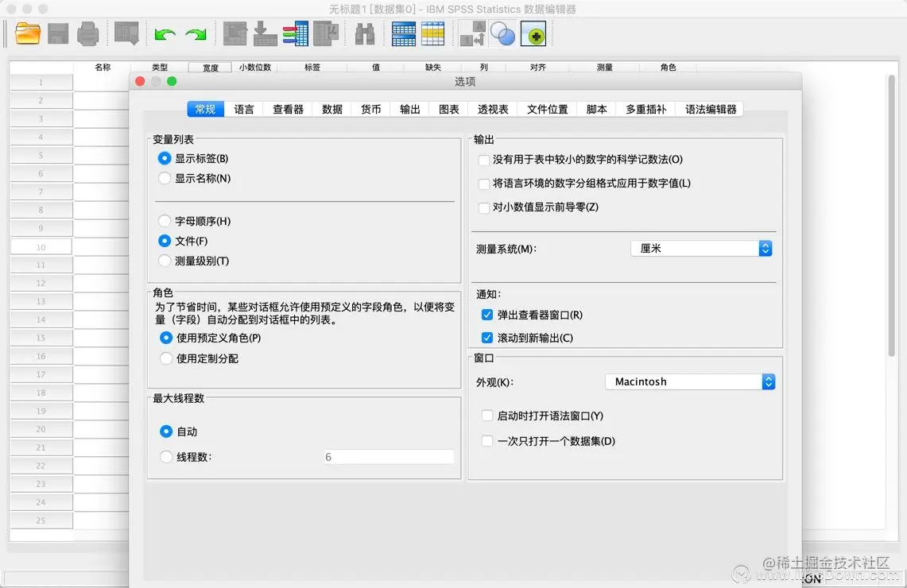Click the overlapping circles Use variable sets icon
Image resolution: width=907 pixels, height=588 pixels.
pos(502,33)
